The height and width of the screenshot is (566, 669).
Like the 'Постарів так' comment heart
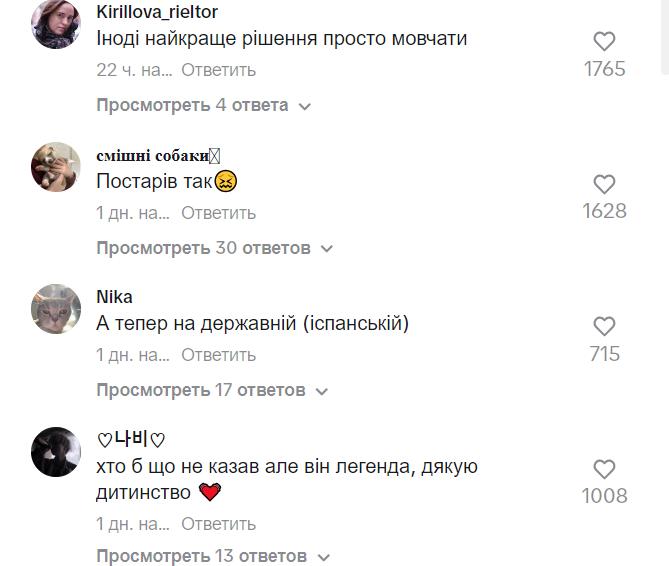pos(604,184)
